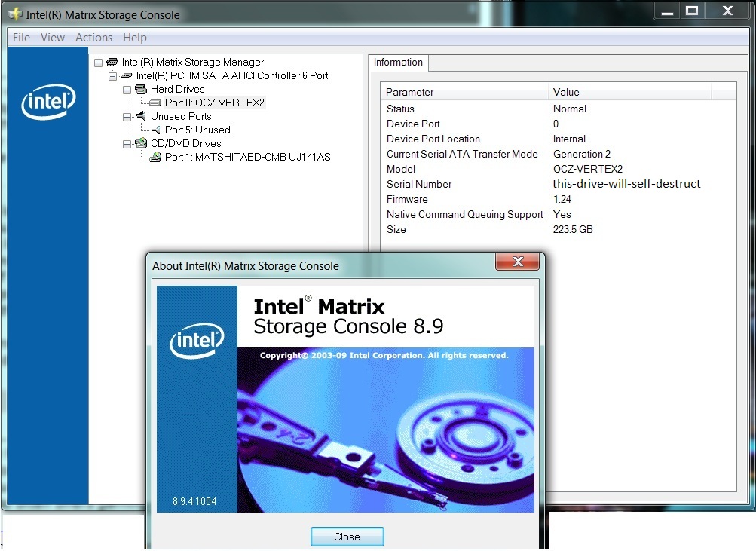Click the Yes NCQ support value
The height and width of the screenshot is (551, 756).
coord(562,214)
